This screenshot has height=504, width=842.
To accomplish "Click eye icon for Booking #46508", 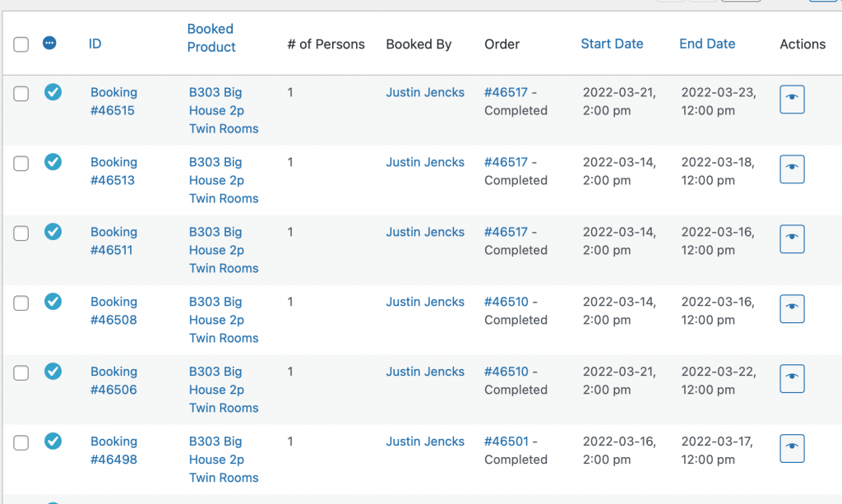I will [792, 309].
